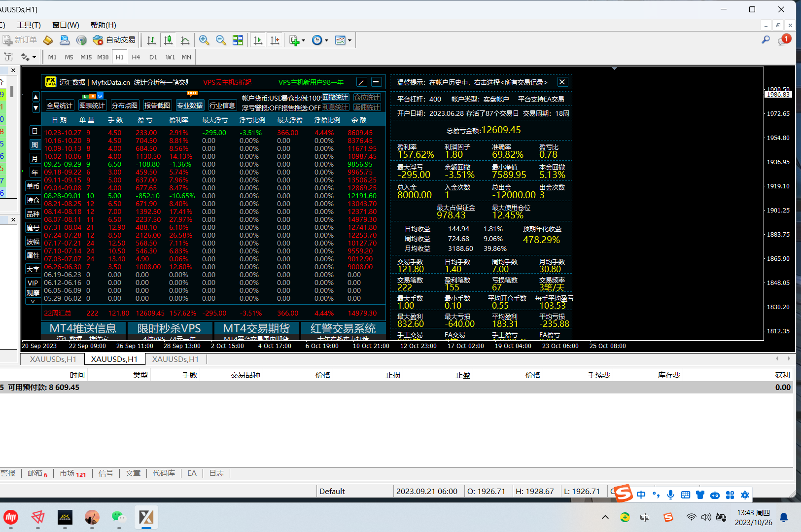Click the pencil edit icon in MyfxData panel
The height and width of the screenshot is (532, 801).
pos(361,82)
